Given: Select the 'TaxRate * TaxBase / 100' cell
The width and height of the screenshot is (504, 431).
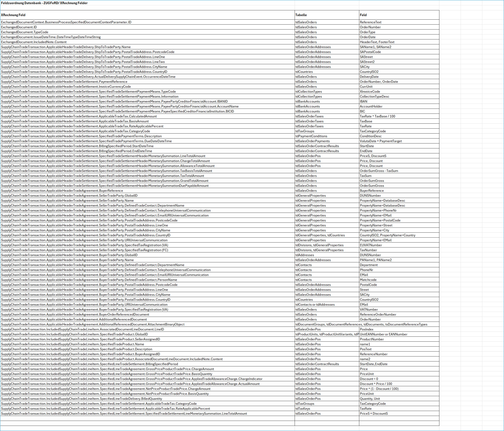Looking at the screenshot, I should [399, 116].
